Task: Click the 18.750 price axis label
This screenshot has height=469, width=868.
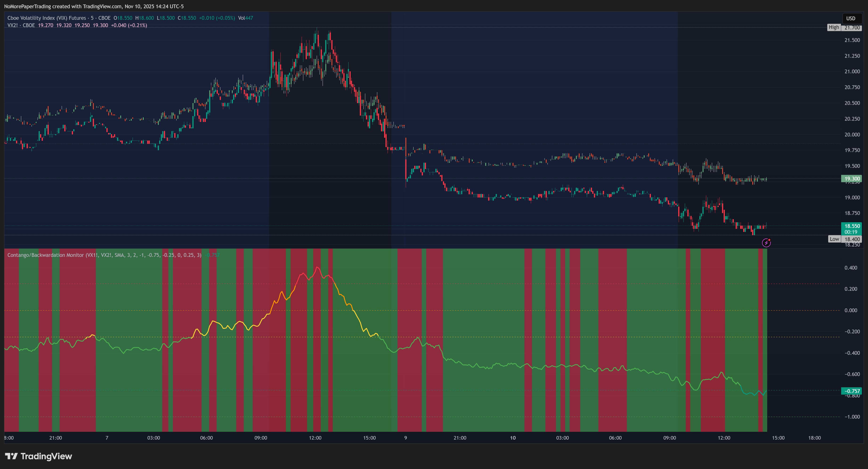Action: (x=852, y=213)
